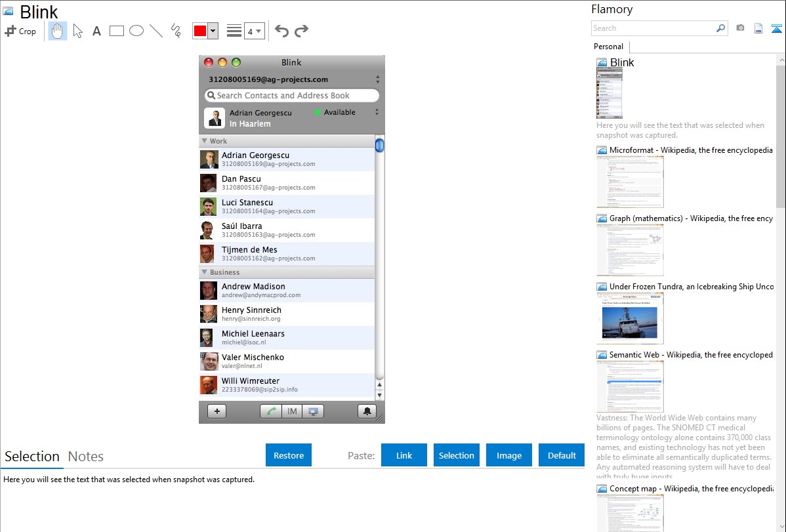The height and width of the screenshot is (532, 786).
Task: Click the green phone call button
Action: tap(271, 411)
